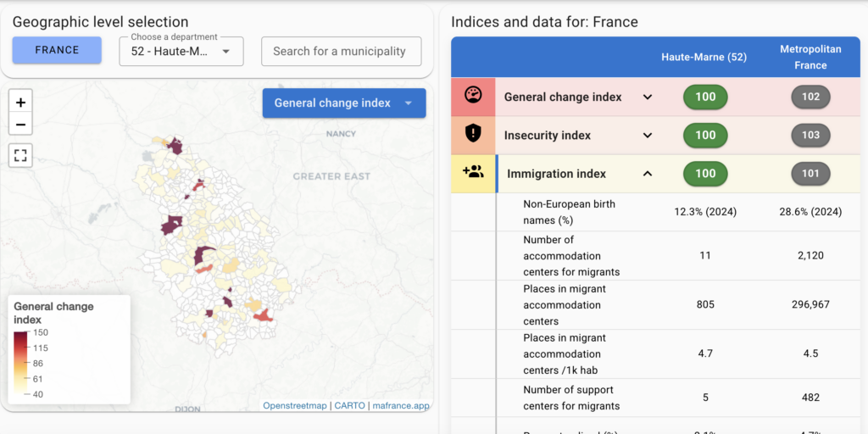Image resolution: width=868 pixels, height=434 pixels.
Task: Click the map legend color gradient bar
Action: (20, 362)
